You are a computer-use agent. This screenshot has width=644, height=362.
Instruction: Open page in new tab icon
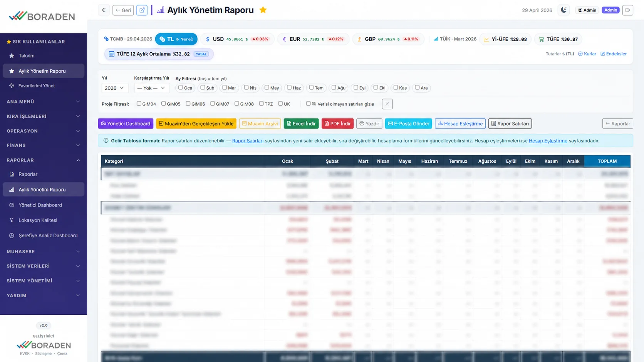tap(142, 10)
